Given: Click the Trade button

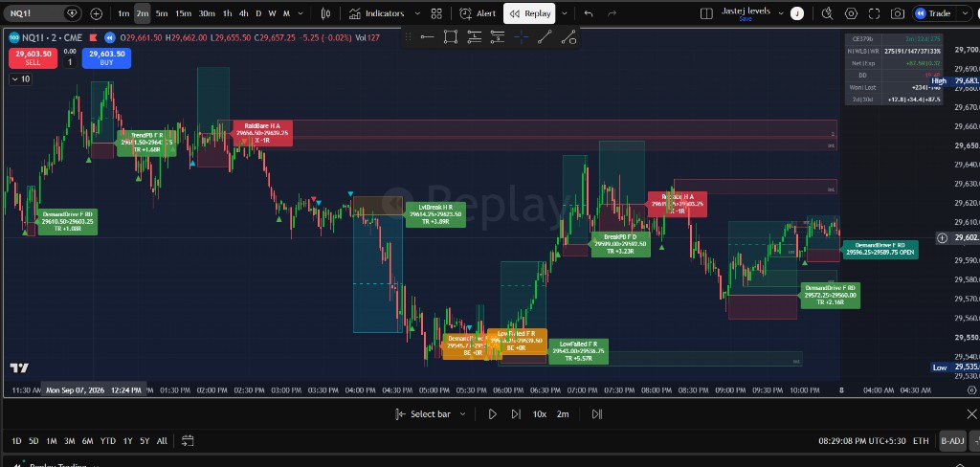Looking at the screenshot, I should (x=933, y=13).
